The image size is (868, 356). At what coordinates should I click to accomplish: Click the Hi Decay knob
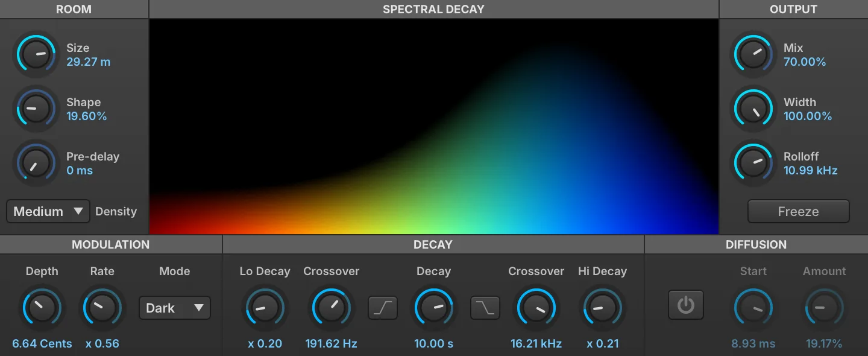coord(603,308)
